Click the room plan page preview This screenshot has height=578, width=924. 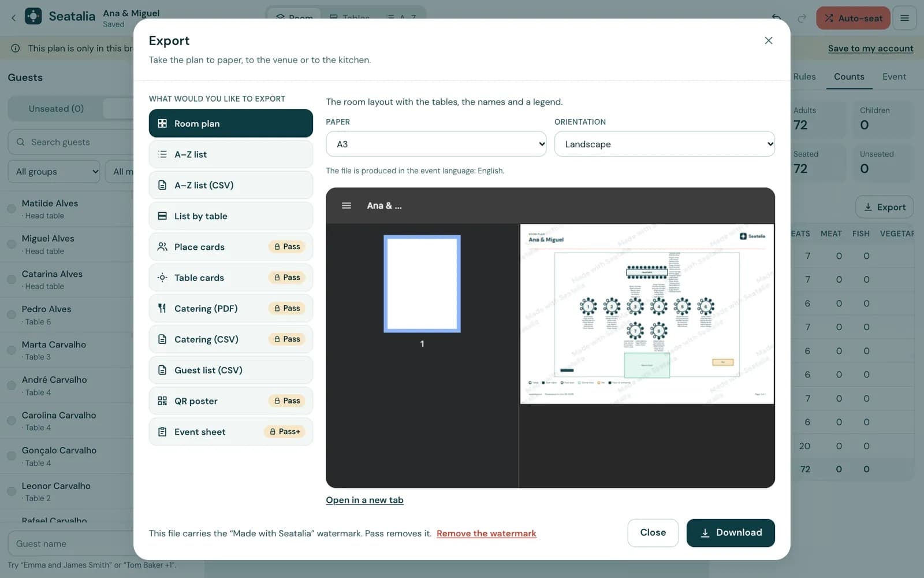pos(647,314)
